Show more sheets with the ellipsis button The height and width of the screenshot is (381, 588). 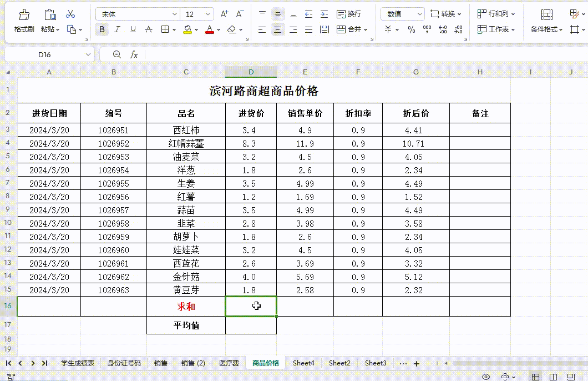point(403,363)
